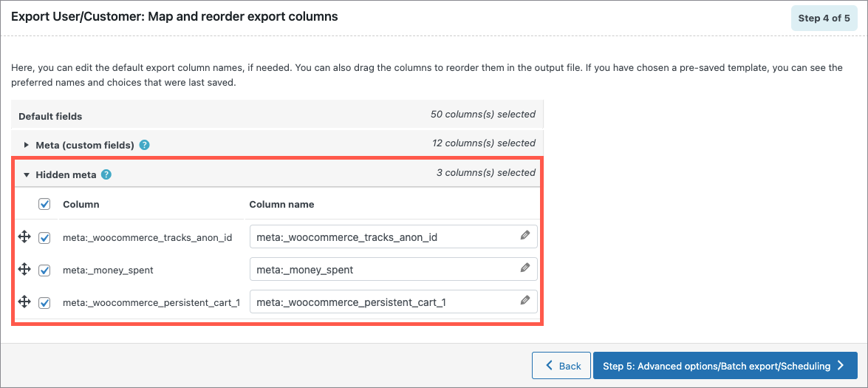Edit column name field for meta:_money_spent
868x388 pixels.
point(393,270)
